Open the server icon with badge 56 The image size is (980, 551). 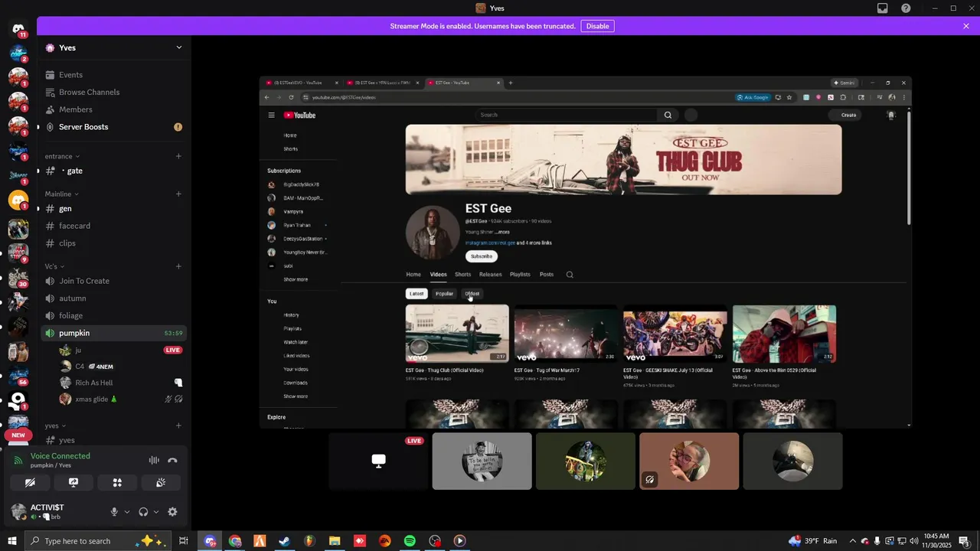[x=18, y=376]
